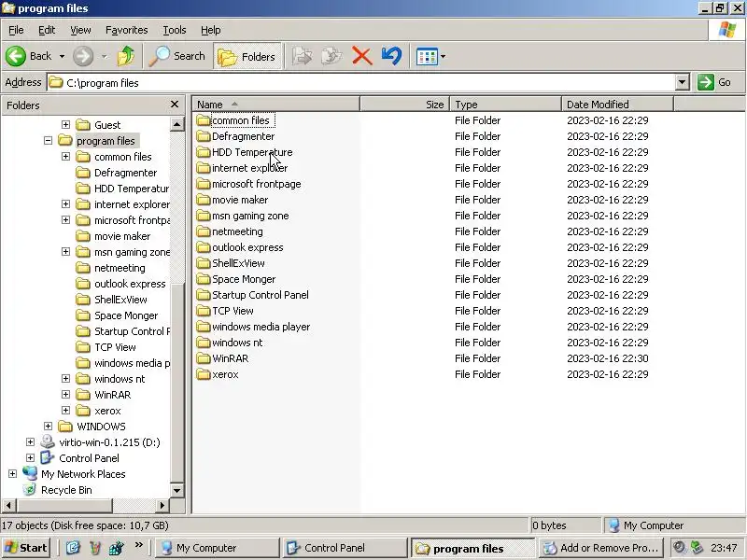747x560 pixels.
Task: Switch to Add or Remove Programs taskbar window
Action: [x=603, y=548]
